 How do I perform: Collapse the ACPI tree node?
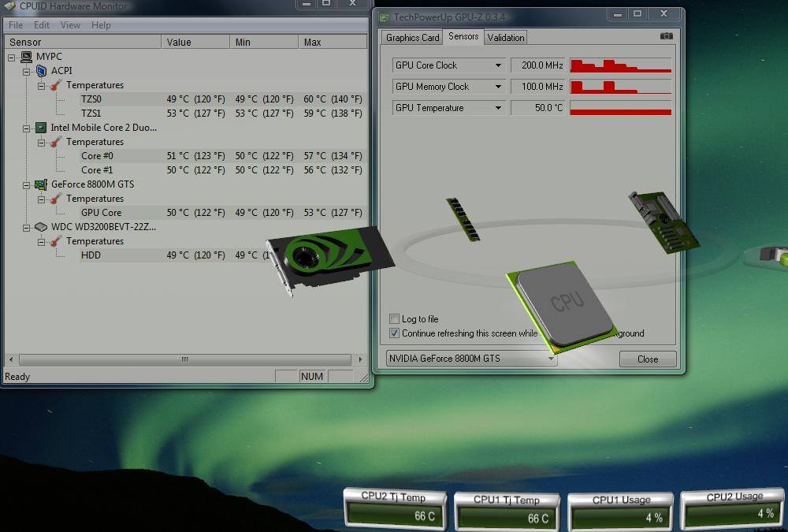tap(27, 72)
